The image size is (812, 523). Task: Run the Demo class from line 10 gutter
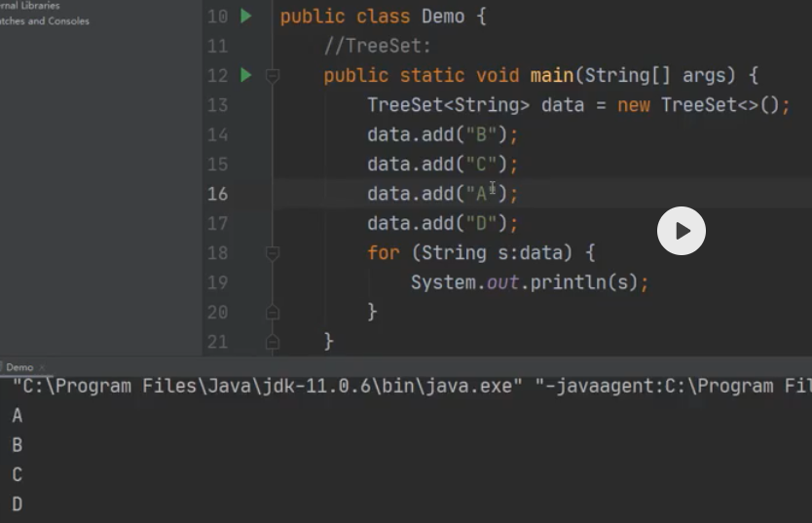(x=246, y=16)
